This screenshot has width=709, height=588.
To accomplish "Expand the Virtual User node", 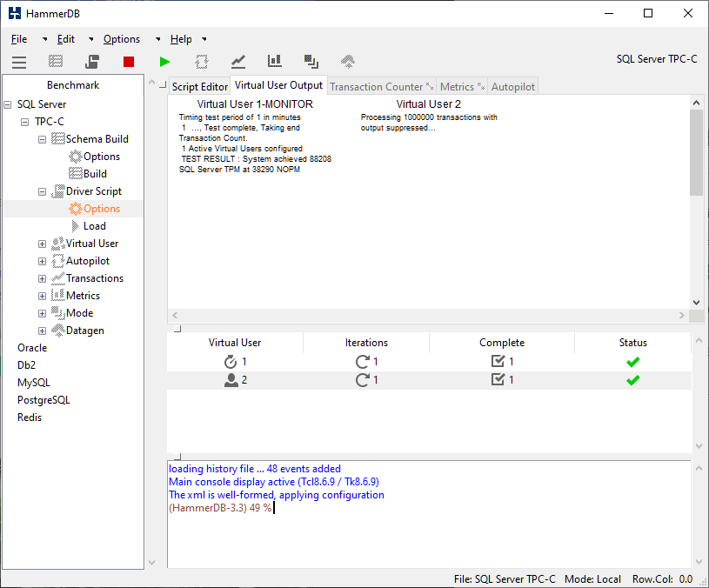I will point(42,244).
